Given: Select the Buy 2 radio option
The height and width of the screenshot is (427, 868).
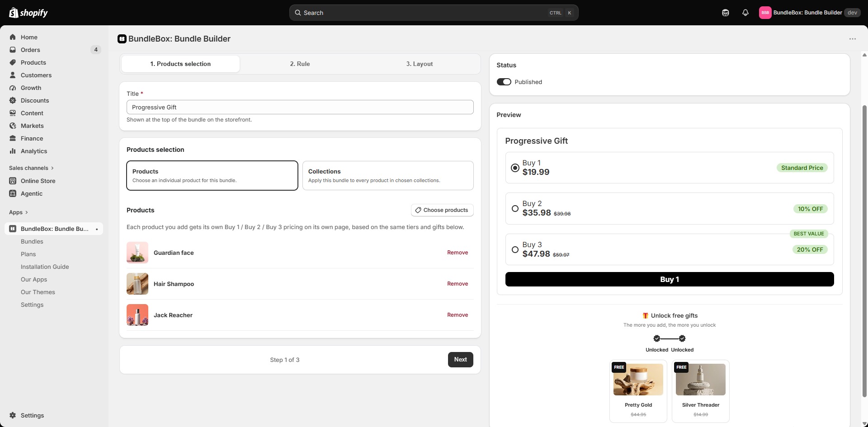Looking at the screenshot, I should tap(515, 209).
